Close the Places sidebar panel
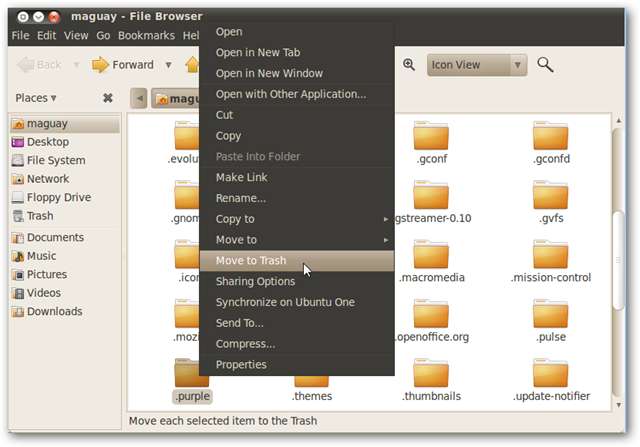640x447 pixels. click(x=108, y=98)
